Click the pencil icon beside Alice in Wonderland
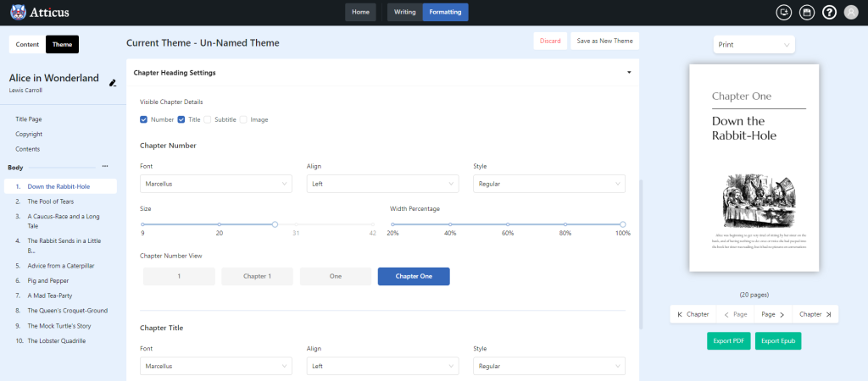Screen dimensions: 868x381 [113, 83]
